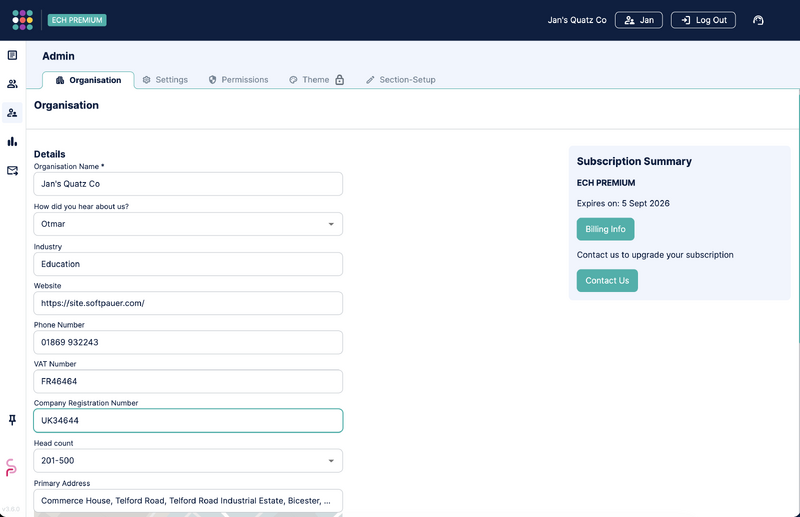Screen dimensions: 800x517
Task: Click the Contact Us button
Action: point(607,281)
